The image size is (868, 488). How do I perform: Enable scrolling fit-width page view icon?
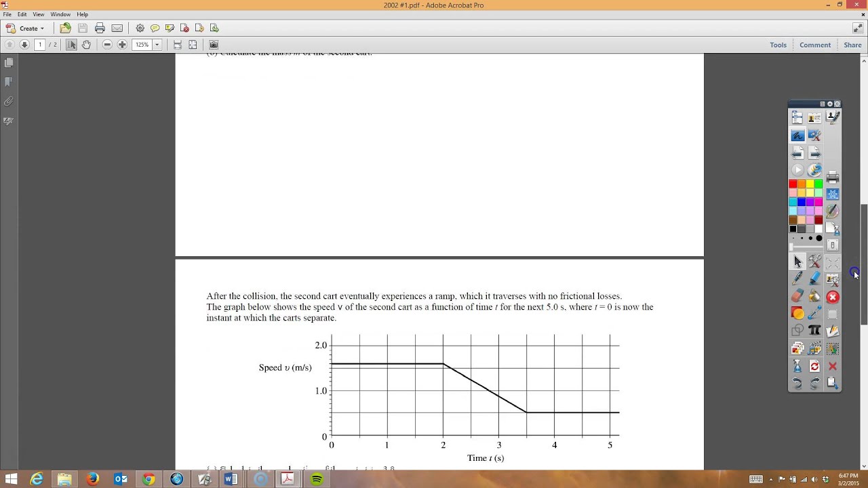pos(178,45)
